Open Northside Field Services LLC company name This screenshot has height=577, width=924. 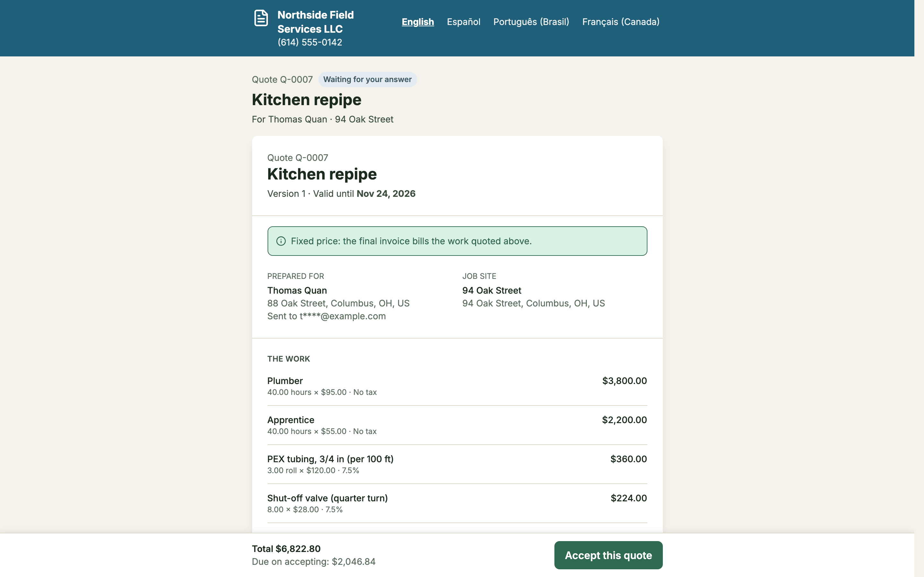click(315, 22)
